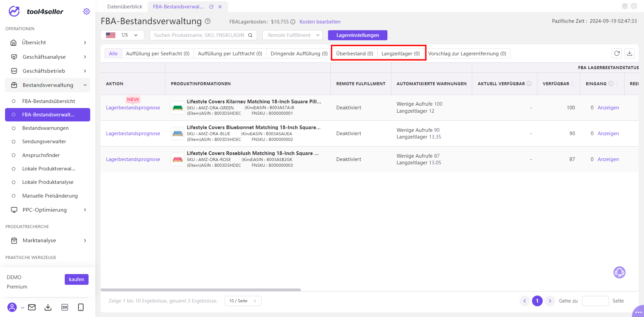The image size is (644, 317).
Task: Select Auffüllung per Luftfracht (0) filter
Action: pos(230,54)
